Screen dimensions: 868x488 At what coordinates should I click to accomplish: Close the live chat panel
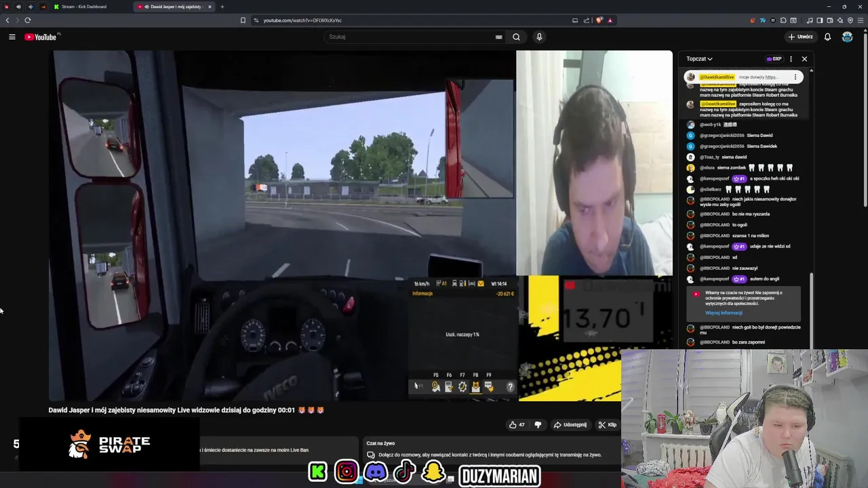pyautogui.click(x=804, y=59)
